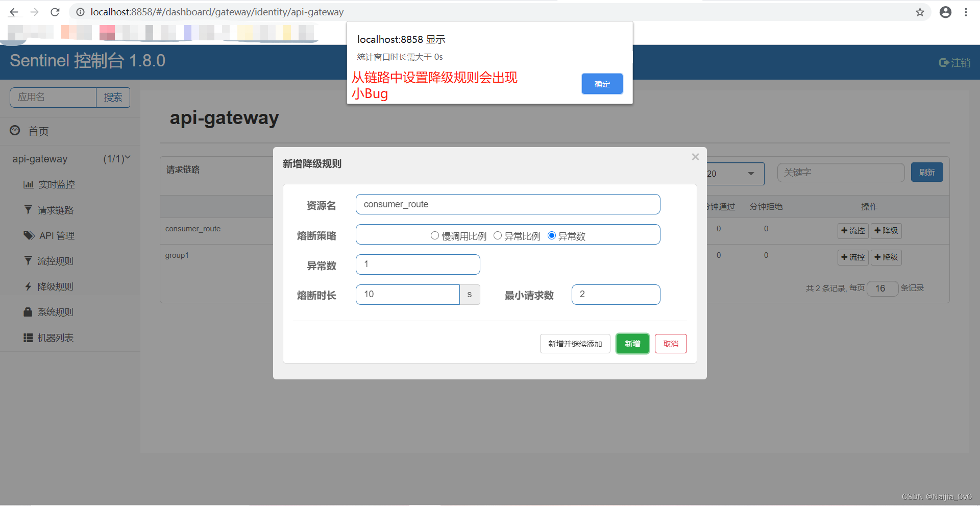Open 实时监控 in the sidebar
This screenshot has height=506, width=980.
[x=57, y=184]
